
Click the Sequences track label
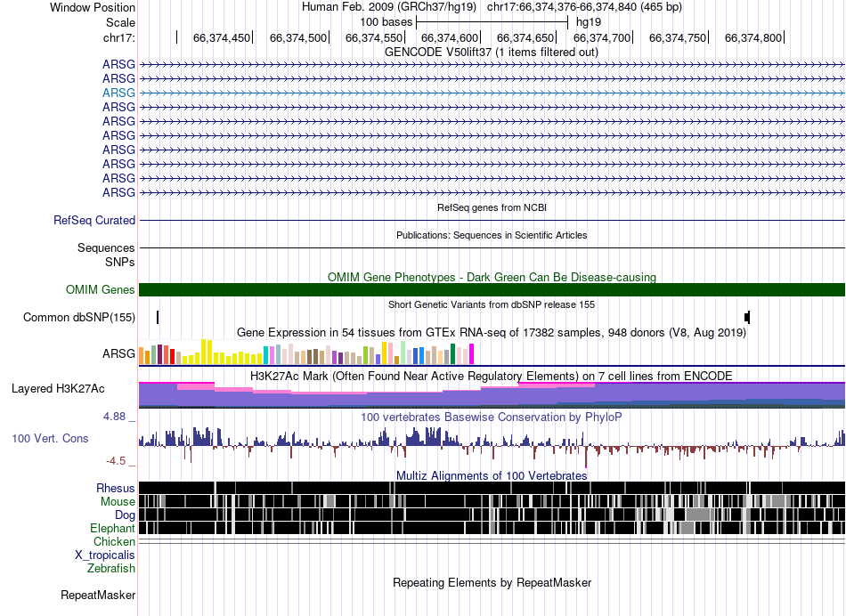point(106,247)
